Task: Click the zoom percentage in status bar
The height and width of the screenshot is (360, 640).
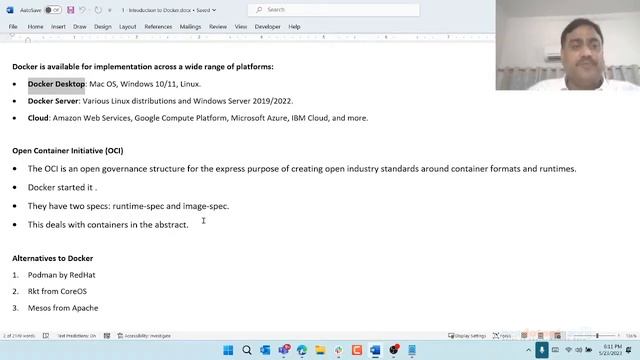Action: [631, 336]
